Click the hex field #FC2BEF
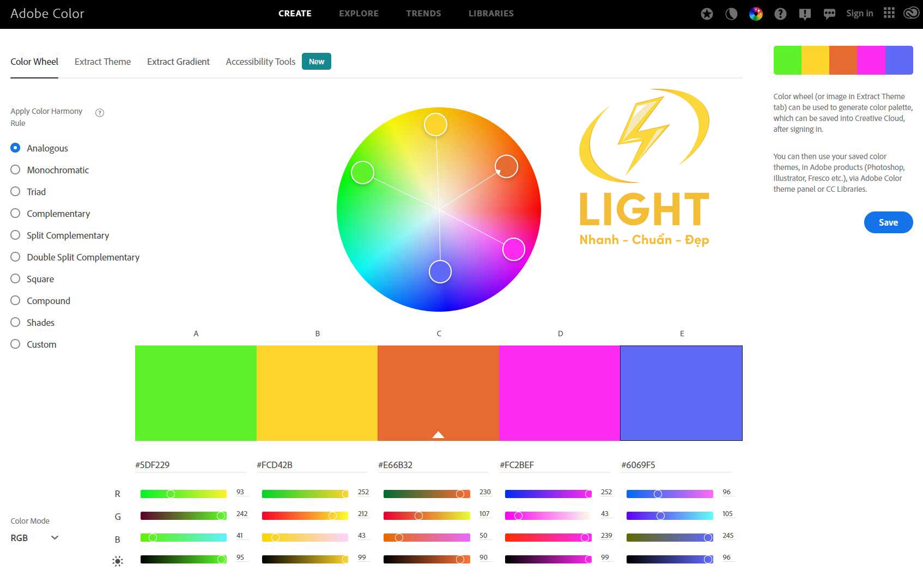Image resolution: width=923 pixels, height=588 pixels. tap(555, 465)
